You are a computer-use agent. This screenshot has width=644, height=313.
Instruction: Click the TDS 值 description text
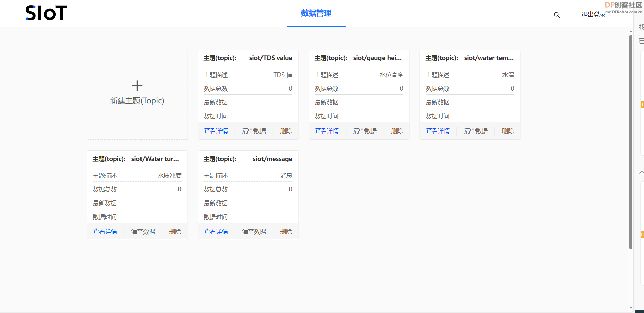coord(283,75)
